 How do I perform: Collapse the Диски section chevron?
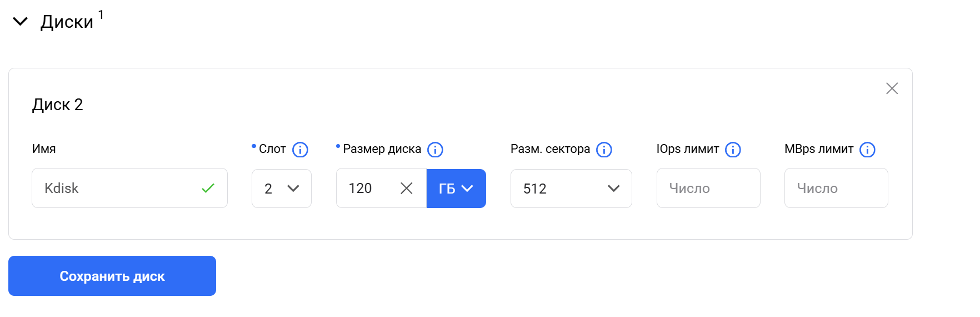(20, 22)
